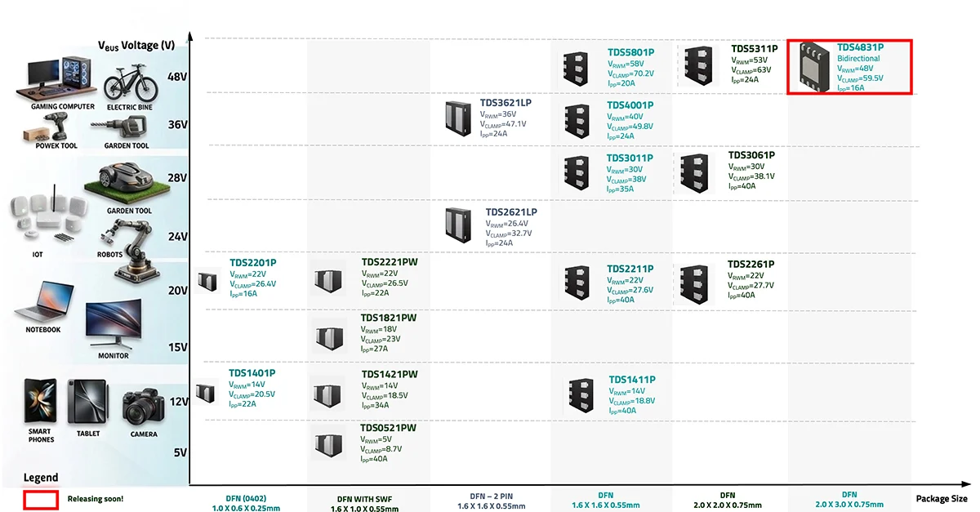Open the TDS2621LP part name
The height and width of the screenshot is (512, 980).
511,212
